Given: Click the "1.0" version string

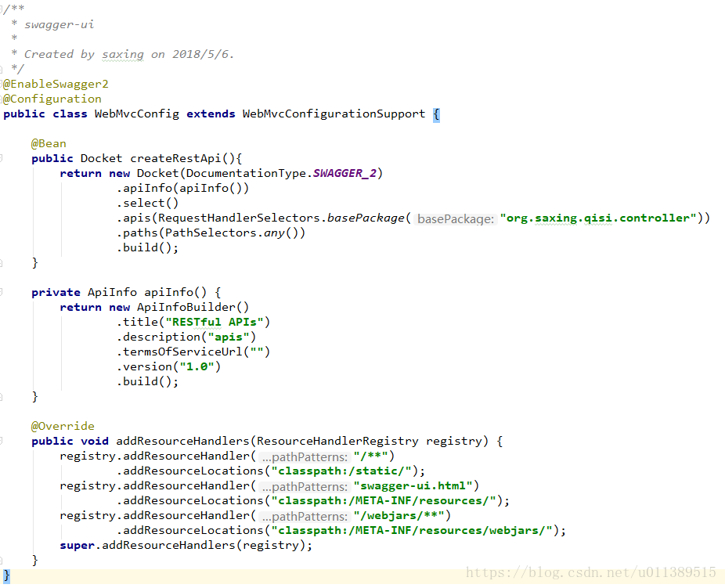Looking at the screenshot, I should pos(197,366).
